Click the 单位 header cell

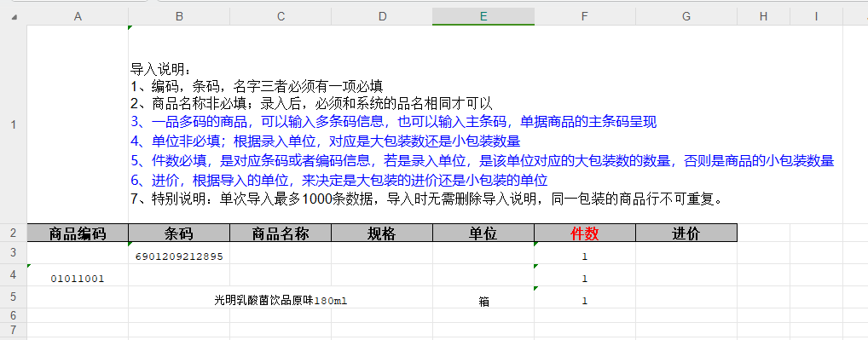(x=483, y=233)
